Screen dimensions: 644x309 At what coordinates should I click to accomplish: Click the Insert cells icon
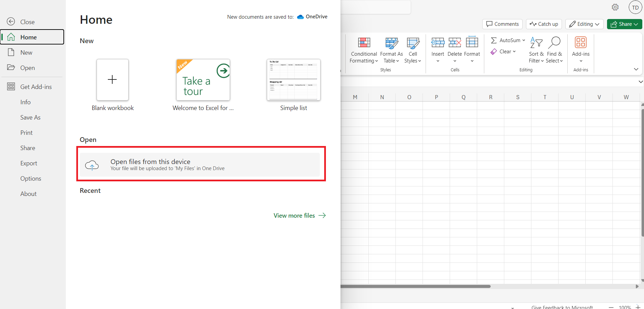(437, 43)
